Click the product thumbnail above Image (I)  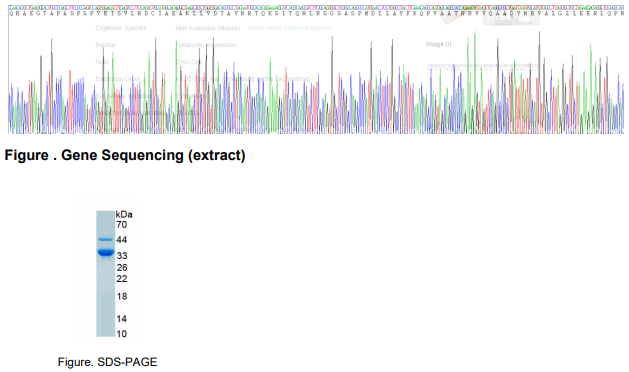511,19
